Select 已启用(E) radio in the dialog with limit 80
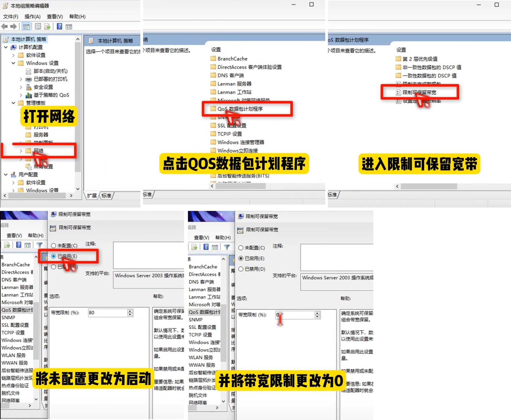The width and height of the screenshot is (511, 420). [x=53, y=256]
